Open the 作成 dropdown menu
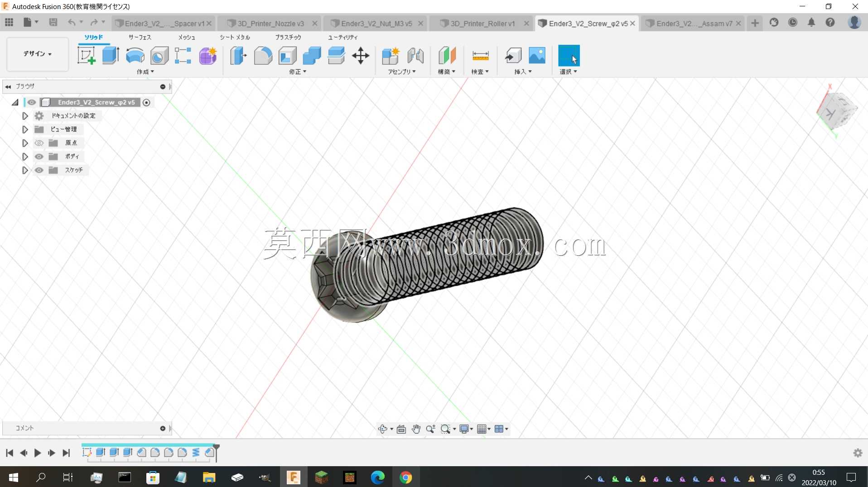 click(x=145, y=72)
